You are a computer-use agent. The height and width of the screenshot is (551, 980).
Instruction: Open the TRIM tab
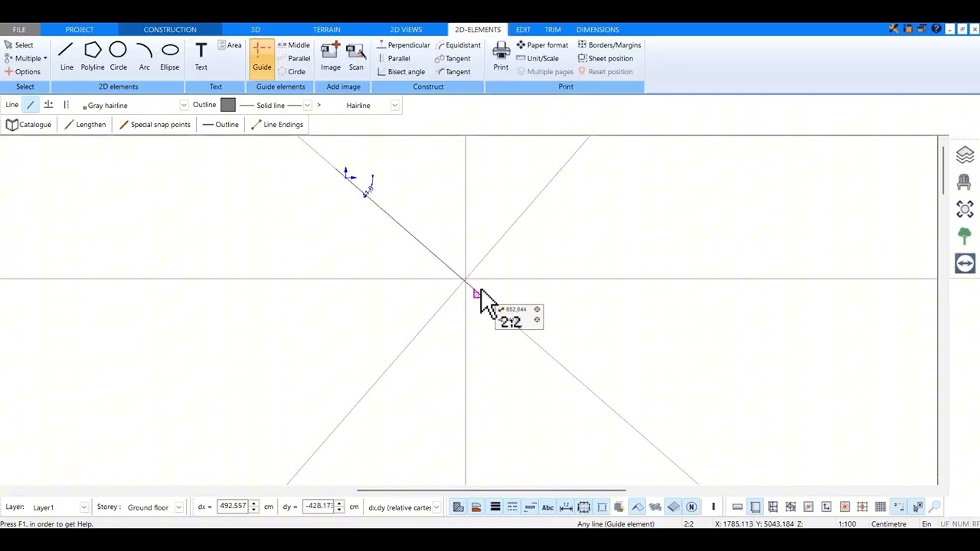click(553, 30)
